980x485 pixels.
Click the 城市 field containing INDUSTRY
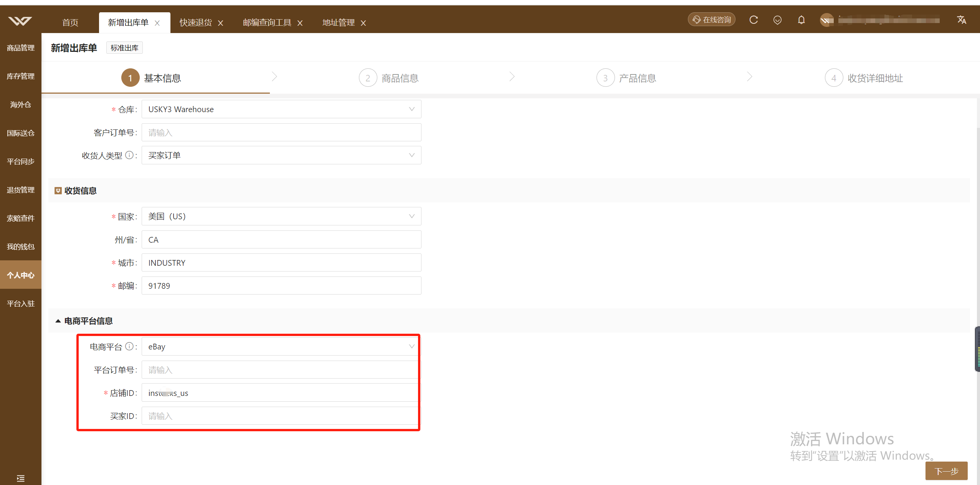(x=281, y=263)
